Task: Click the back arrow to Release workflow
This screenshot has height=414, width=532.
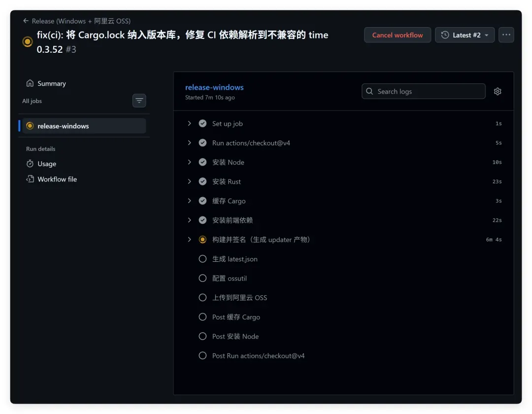Action: (x=26, y=21)
